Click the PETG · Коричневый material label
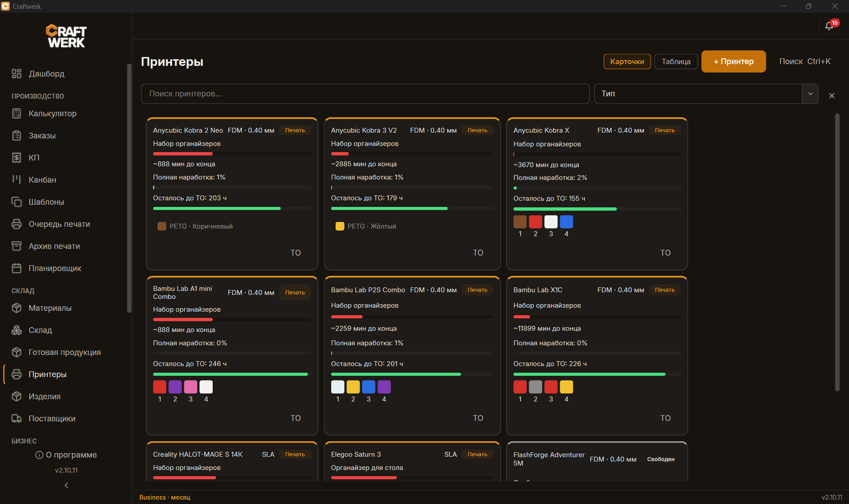The height and width of the screenshot is (504, 849). 201,226
